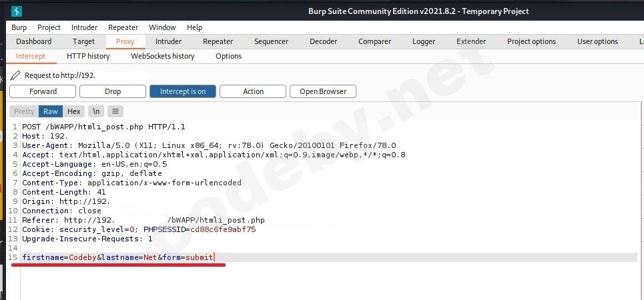Click the Content-Length: 41 line

(x=63, y=192)
